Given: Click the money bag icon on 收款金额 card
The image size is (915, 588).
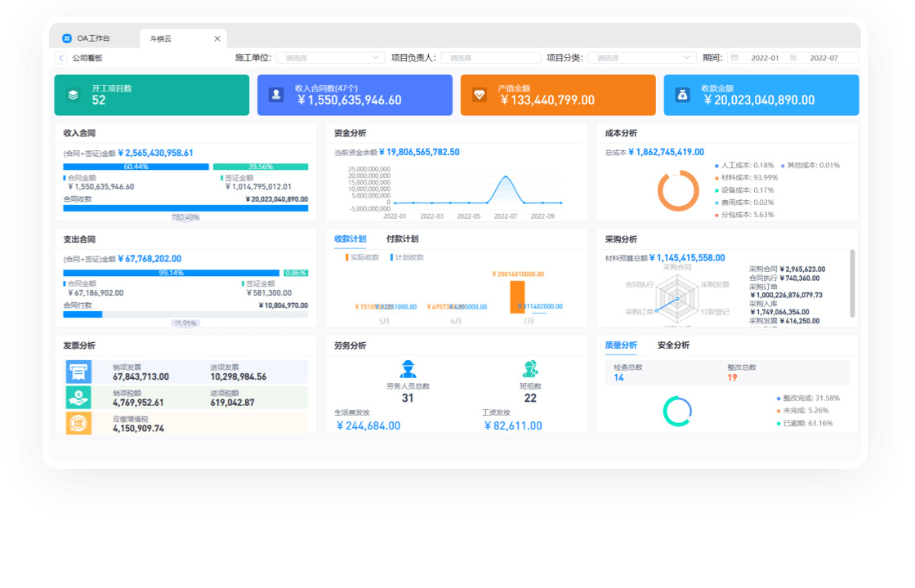Looking at the screenshot, I should tap(682, 95).
